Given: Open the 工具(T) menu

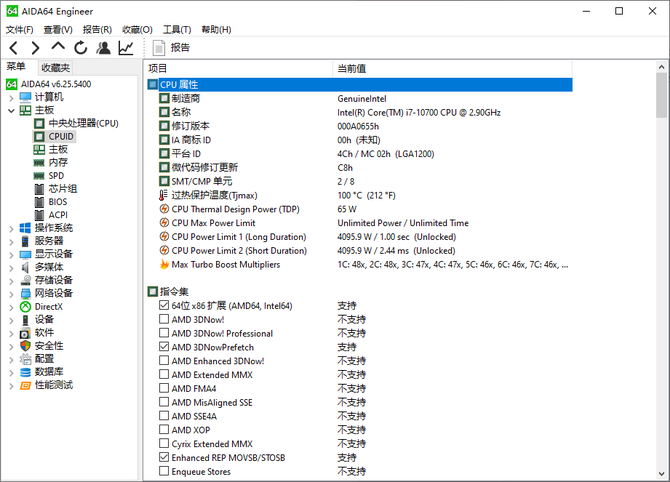Looking at the screenshot, I should (177, 30).
